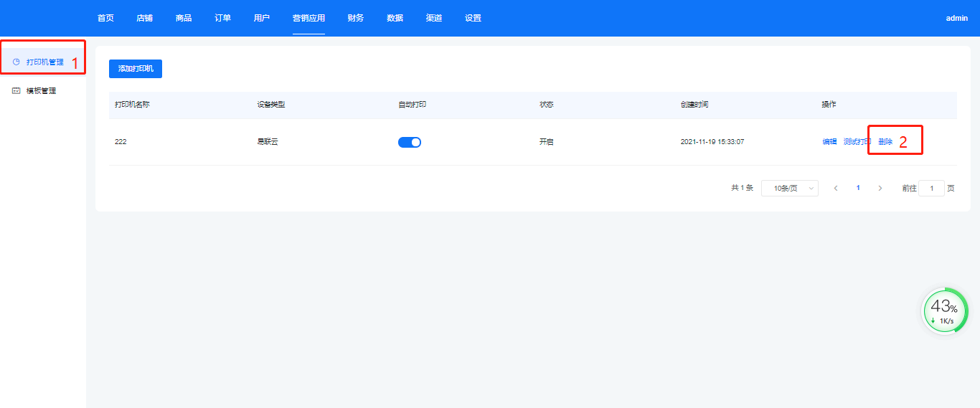This screenshot has width=980, height=408.
Task: Open the 营销应用 menu tab
Action: point(308,18)
